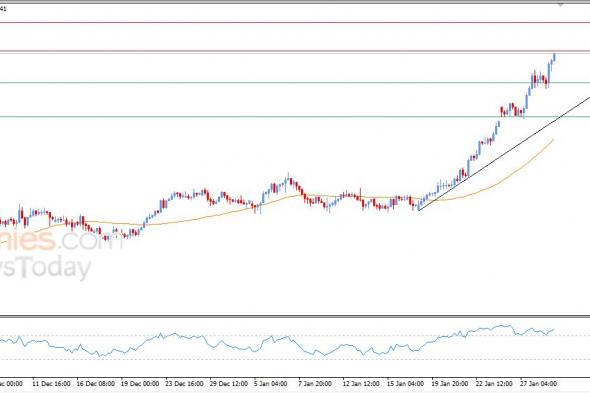
Task: Click the '5 Jan 04:00' time label
Action: point(271,384)
